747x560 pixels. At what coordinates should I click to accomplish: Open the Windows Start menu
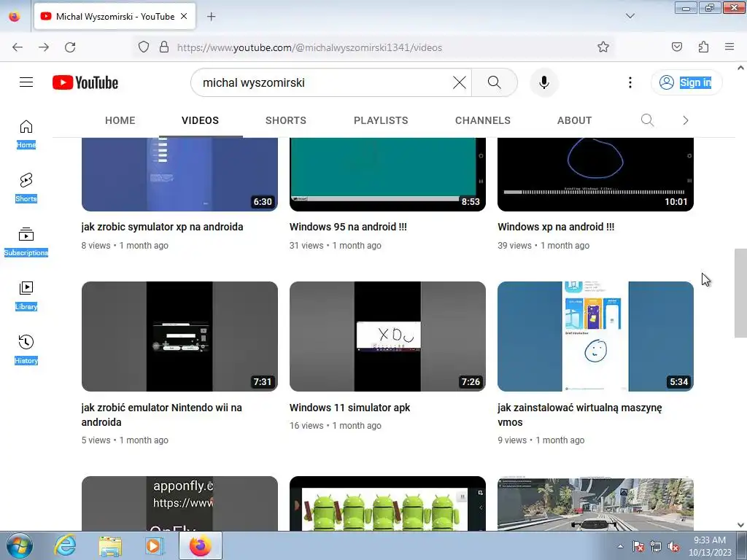(19, 545)
